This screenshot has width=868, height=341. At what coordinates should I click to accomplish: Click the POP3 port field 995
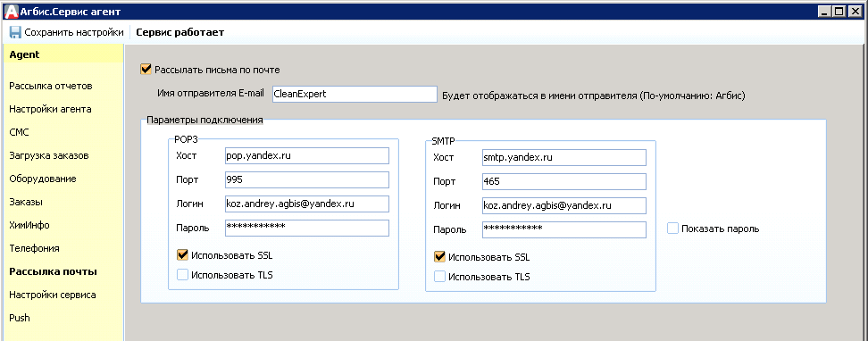[306, 180]
